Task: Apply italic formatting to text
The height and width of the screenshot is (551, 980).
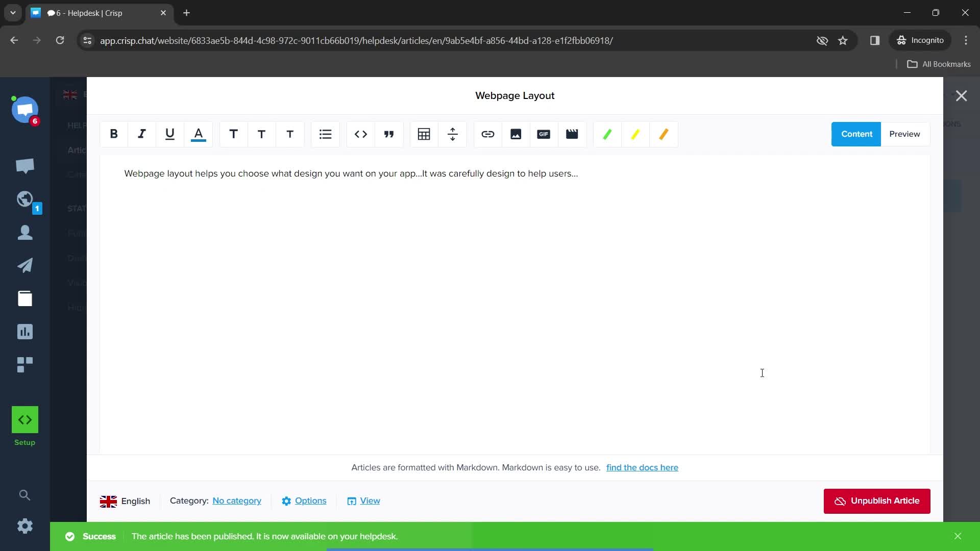Action: click(142, 134)
